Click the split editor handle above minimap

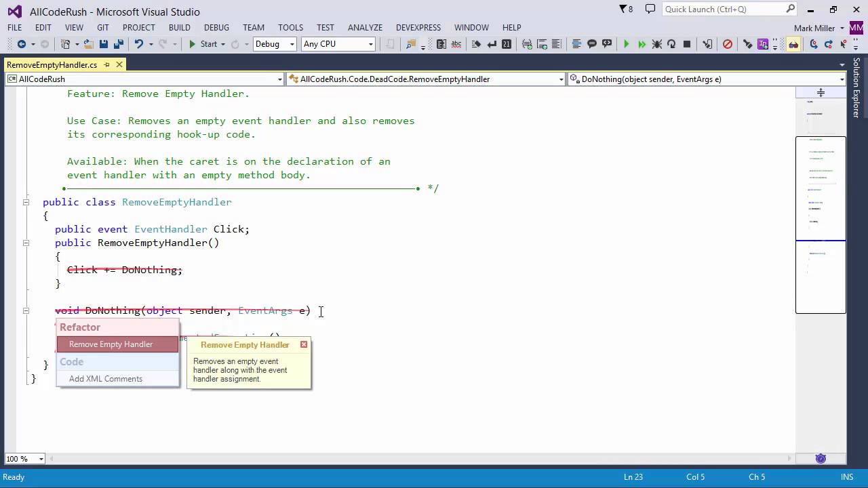coord(821,92)
